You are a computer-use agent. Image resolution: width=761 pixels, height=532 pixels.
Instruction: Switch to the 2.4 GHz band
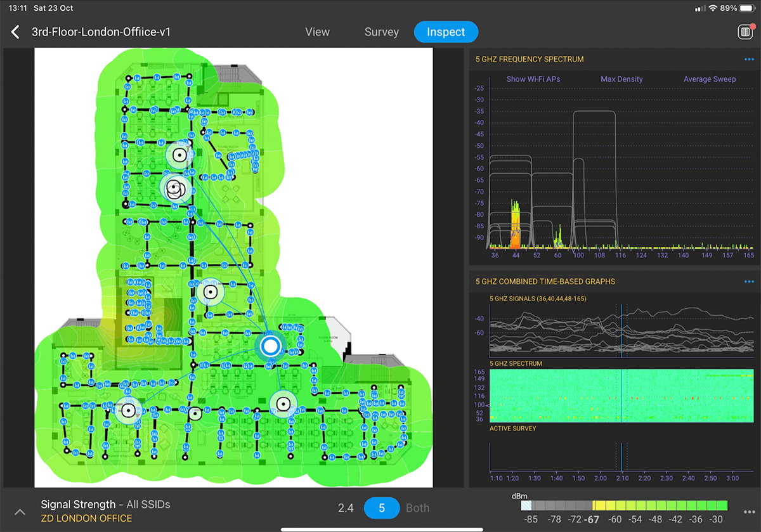(345, 508)
